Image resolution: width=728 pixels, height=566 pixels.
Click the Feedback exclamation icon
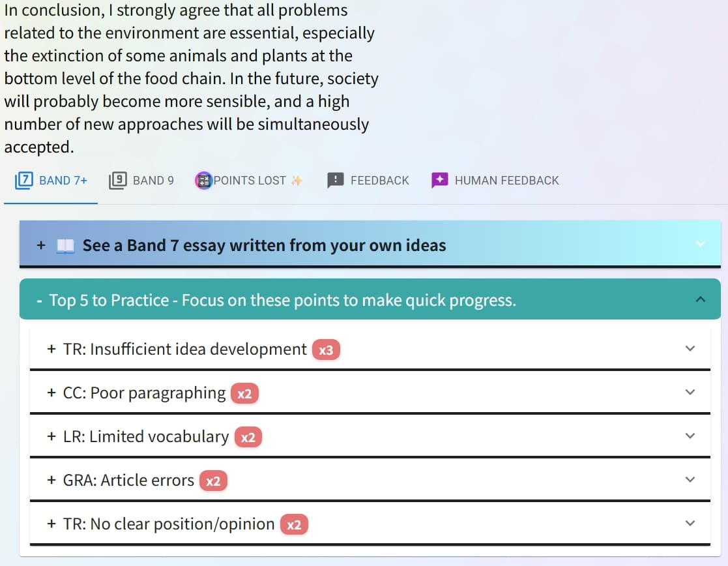(335, 181)
